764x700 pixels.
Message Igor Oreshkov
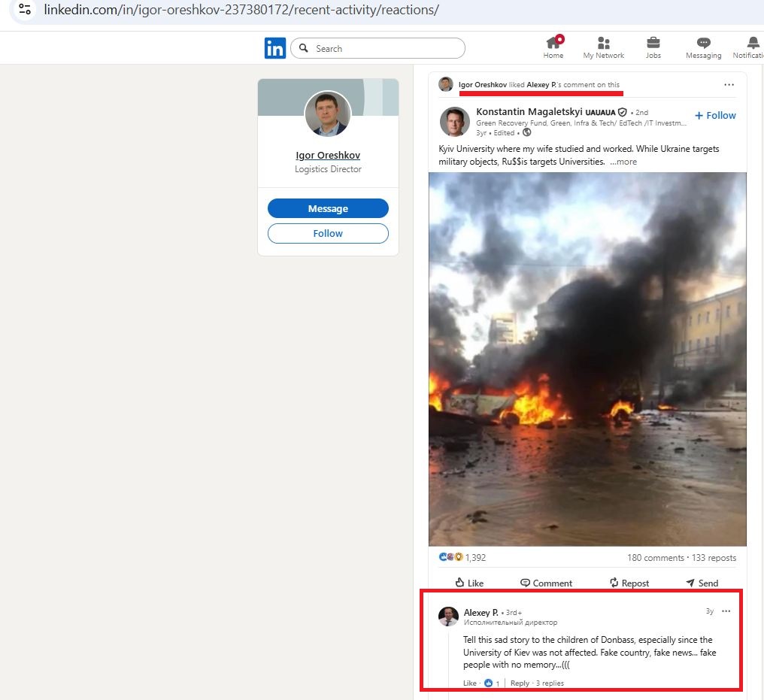tap(328, 208)
